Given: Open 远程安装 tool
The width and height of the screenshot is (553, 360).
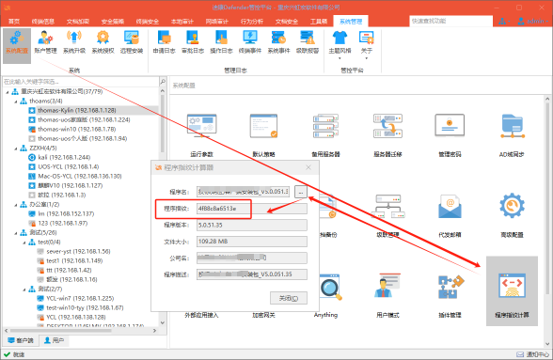Looking at the screenshot, I should point(132,42).
